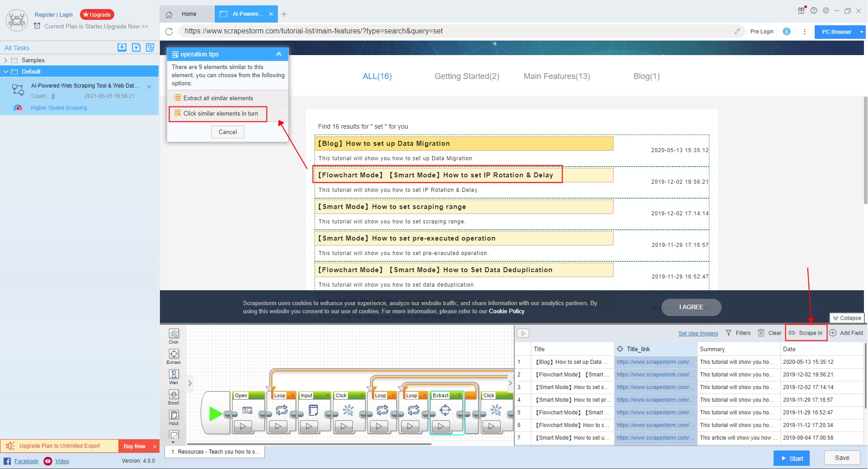Screen dimensions: 868x469
Task: Cancel the operation tips dialog
Action: pos(228,132)
